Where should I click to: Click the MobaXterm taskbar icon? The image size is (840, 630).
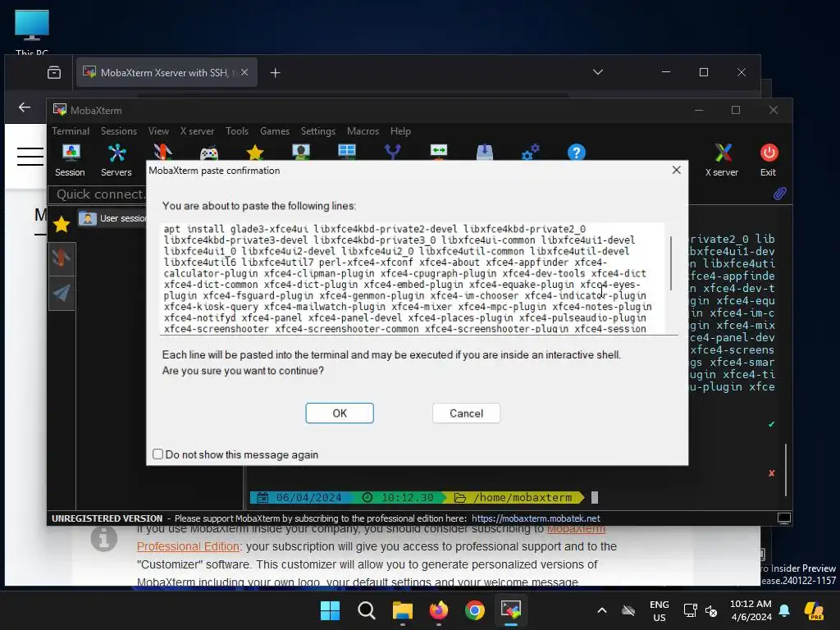(x=510, y=610)
